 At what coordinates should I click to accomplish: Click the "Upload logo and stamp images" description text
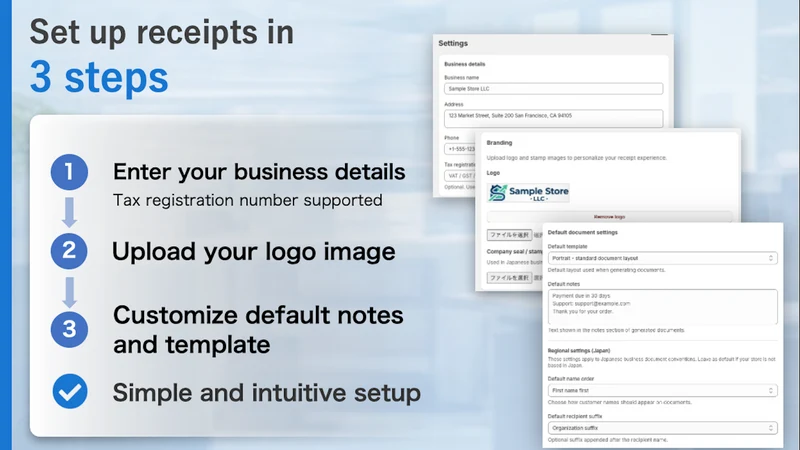coord(577,158)
